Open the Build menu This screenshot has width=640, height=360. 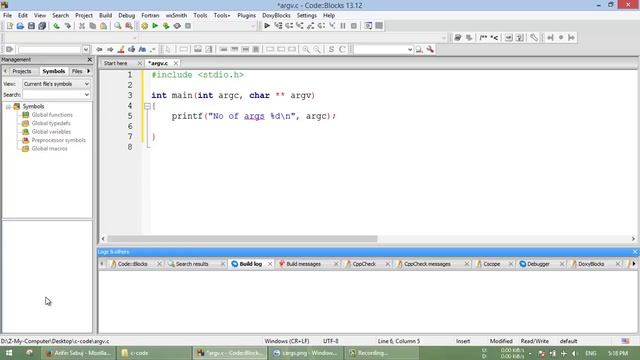coord(105,16)
